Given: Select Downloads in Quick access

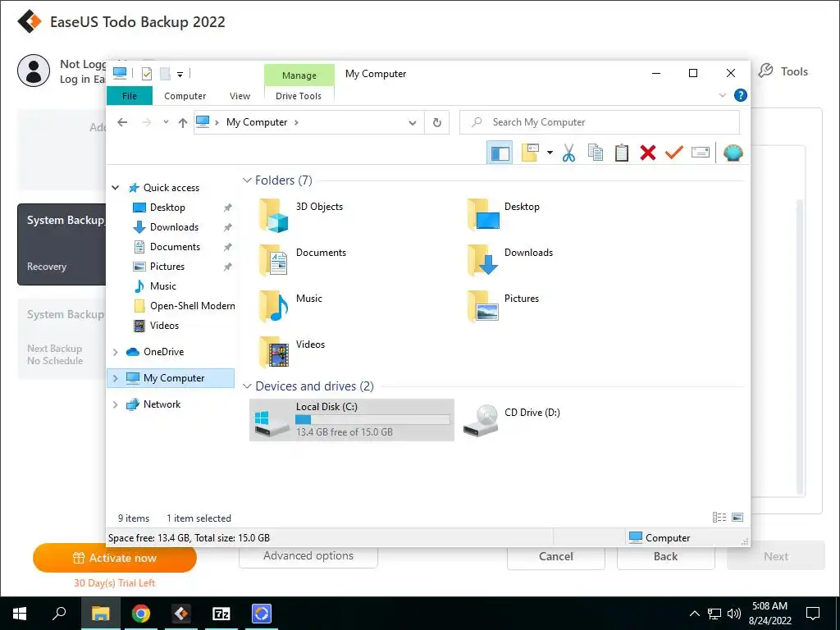Looking at the screenshot, I should [174, 227].
